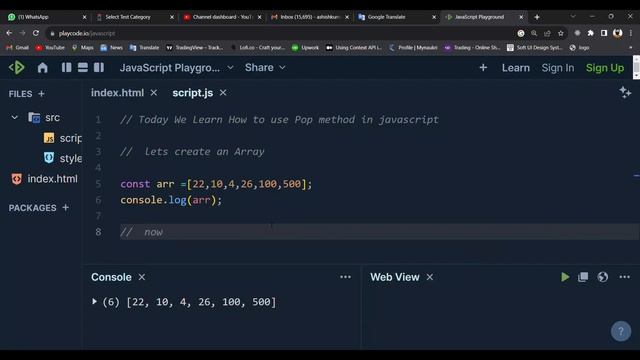The image size is (640, 360).
Task: Click the browser back arrow
Action: (9, 33)
